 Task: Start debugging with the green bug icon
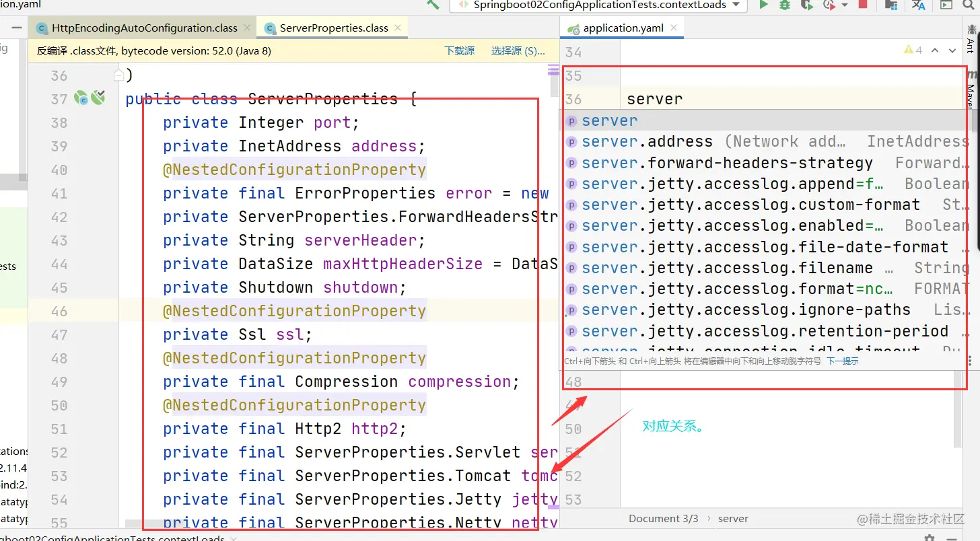point(785,5)
